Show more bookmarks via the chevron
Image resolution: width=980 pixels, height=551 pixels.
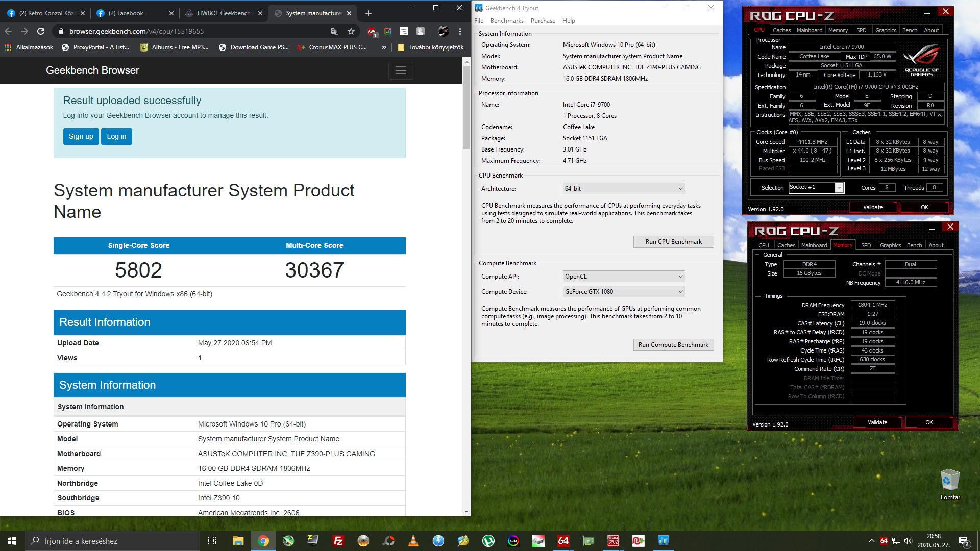pyautogui.click(x=384, y=47)
